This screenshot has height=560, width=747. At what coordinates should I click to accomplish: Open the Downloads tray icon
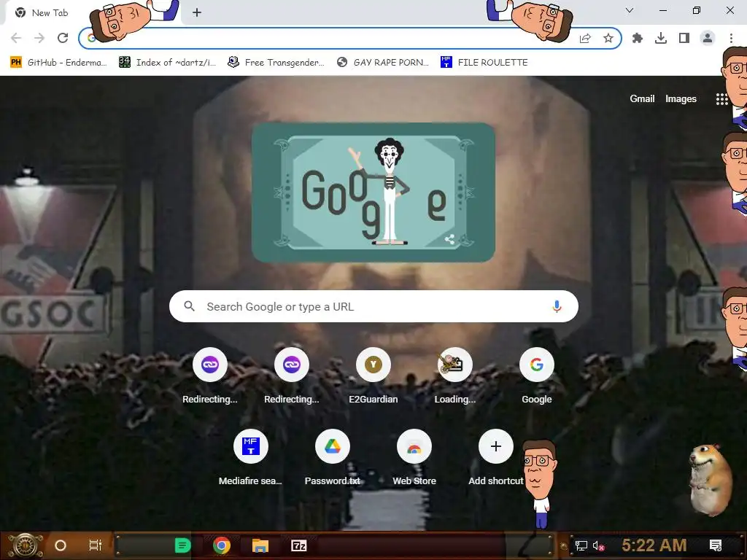click(x=661, y=38)
